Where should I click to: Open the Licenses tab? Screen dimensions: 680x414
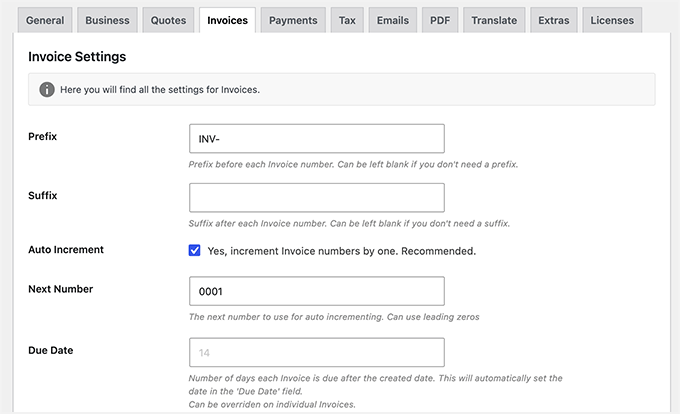(612, 20)
